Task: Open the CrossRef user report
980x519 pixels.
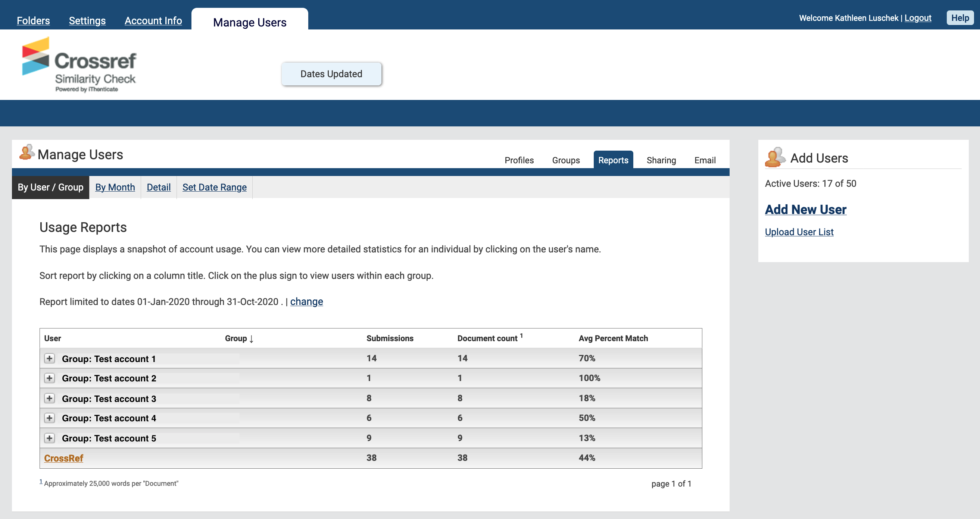Action: pyautogui.click(x=63, y=458)
